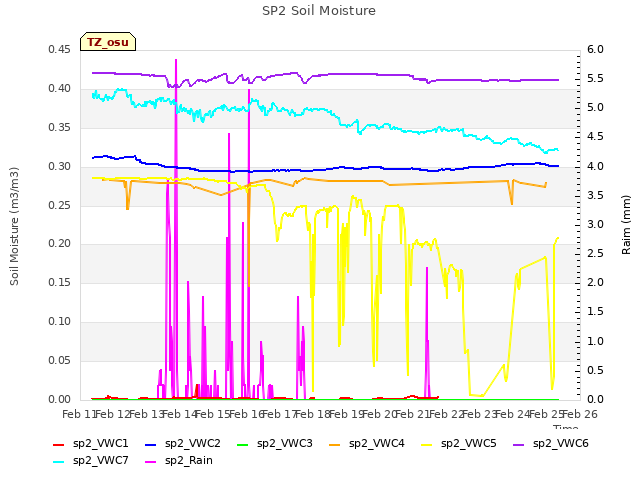
Task: Click the Feb 18 date label
Action: (313, 415)
